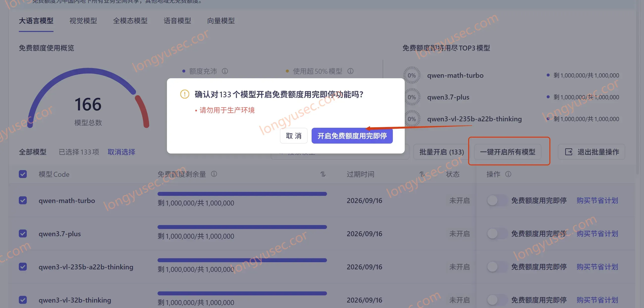This screenshot has width=644, height=308.
Task: Click qwen3.7-plus in the TOP3 list
Action: tap(448, 97)
